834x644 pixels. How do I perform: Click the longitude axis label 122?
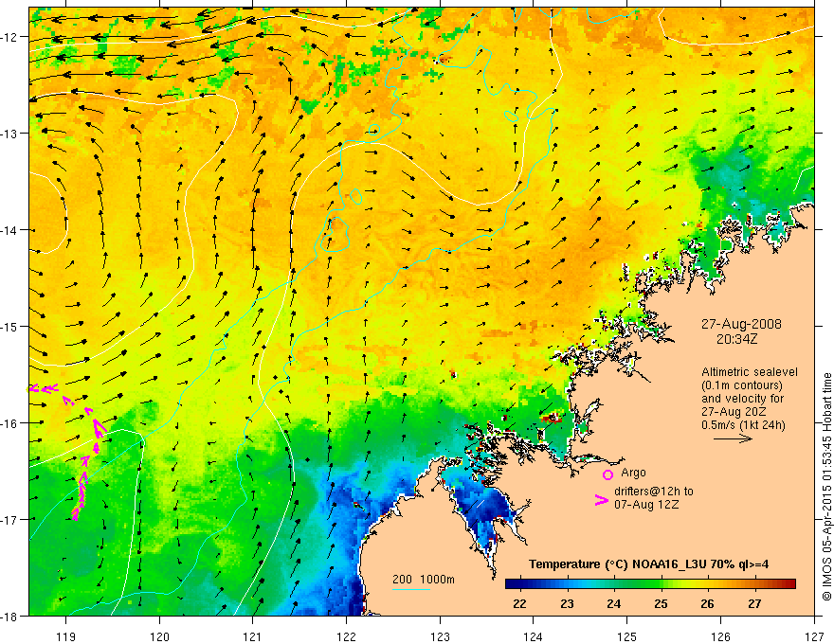346,636
